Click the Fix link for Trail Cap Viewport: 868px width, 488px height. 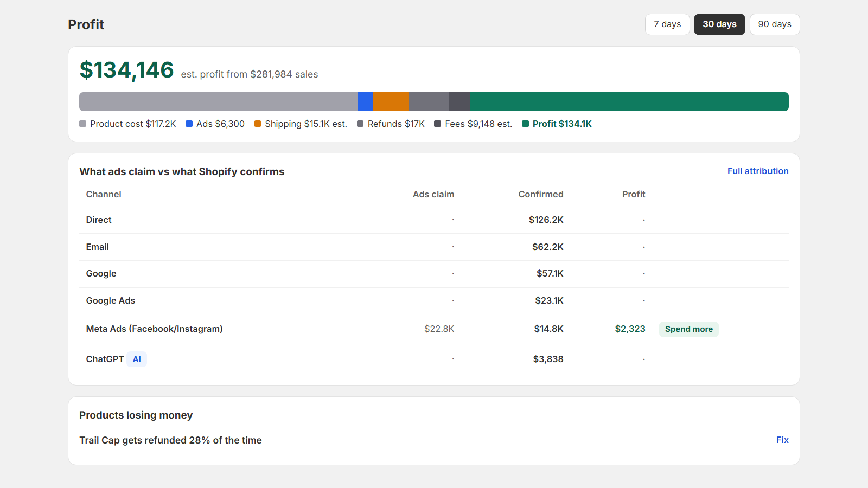782,440
